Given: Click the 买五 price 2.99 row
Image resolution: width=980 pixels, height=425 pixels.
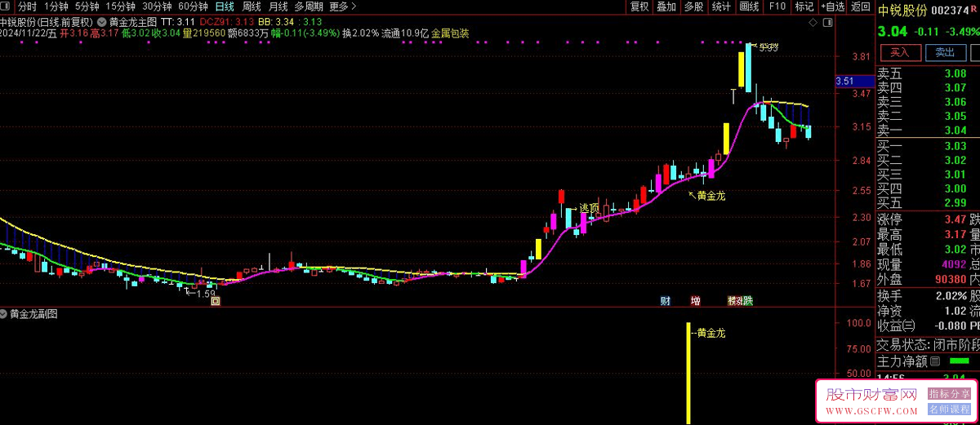Looking at the screenshot, I should [928, 203].
